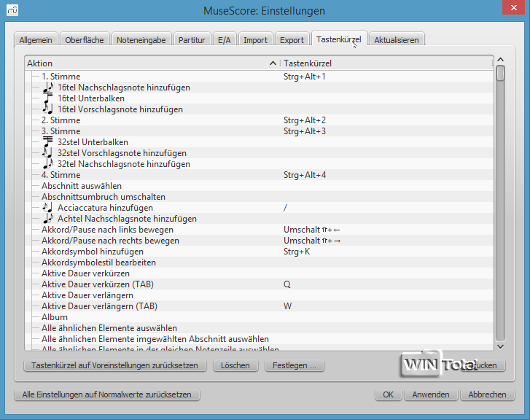
Task: Select Alle ähnlichen Elemente auswählen row
Action: tap(259, 328)
